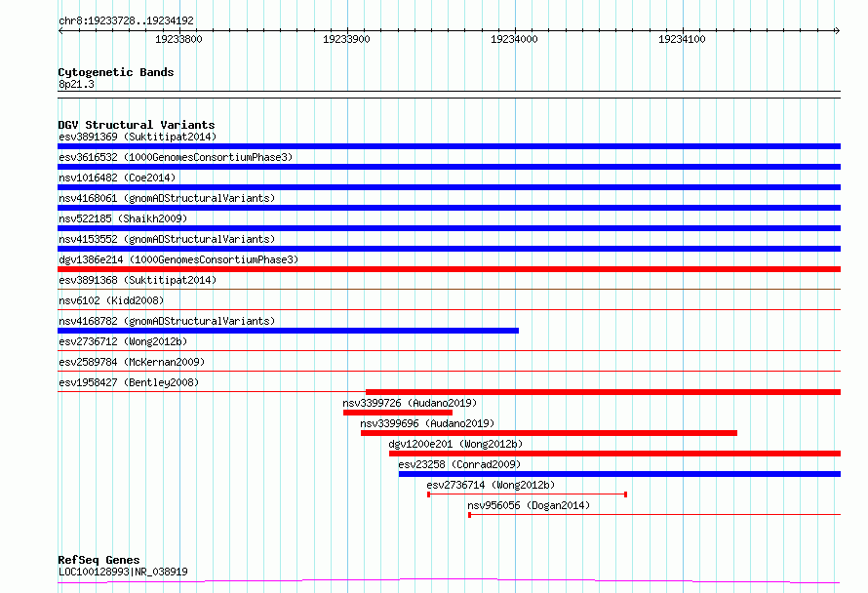
Task: Click the blue bar under nsv522185
Action: coord(449,228)
